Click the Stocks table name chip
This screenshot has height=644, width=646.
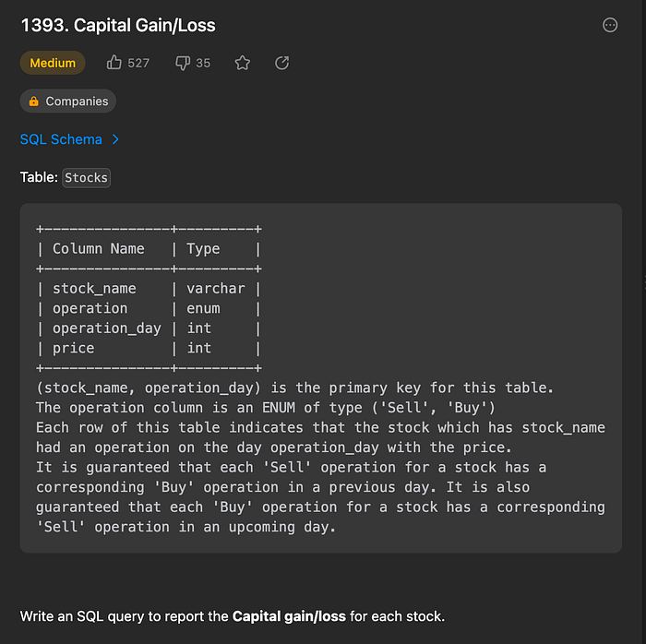tap(86, 178)
